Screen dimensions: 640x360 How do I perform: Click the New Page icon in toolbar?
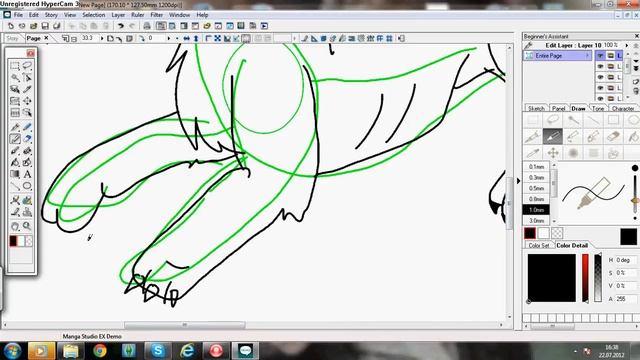11,26
